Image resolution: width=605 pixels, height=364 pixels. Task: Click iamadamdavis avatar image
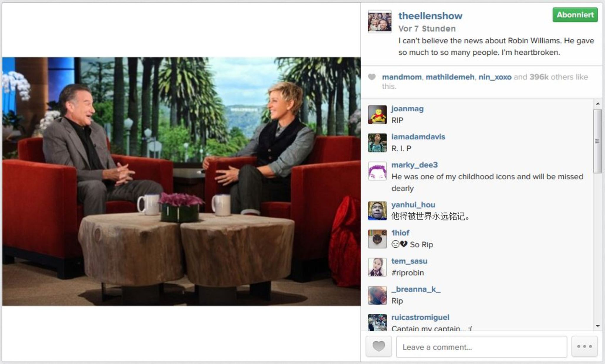tap(377, 143)
